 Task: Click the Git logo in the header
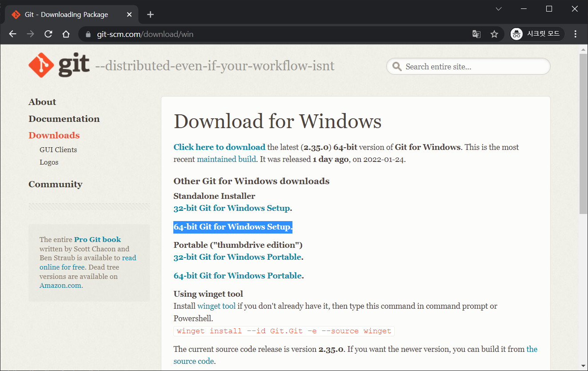click(59, 66)
